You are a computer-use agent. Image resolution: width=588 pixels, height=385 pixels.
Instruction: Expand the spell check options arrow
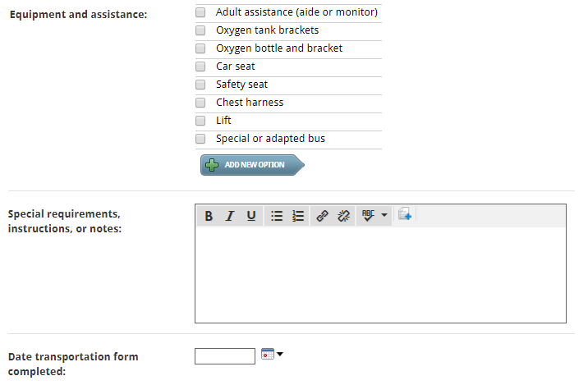384,215
